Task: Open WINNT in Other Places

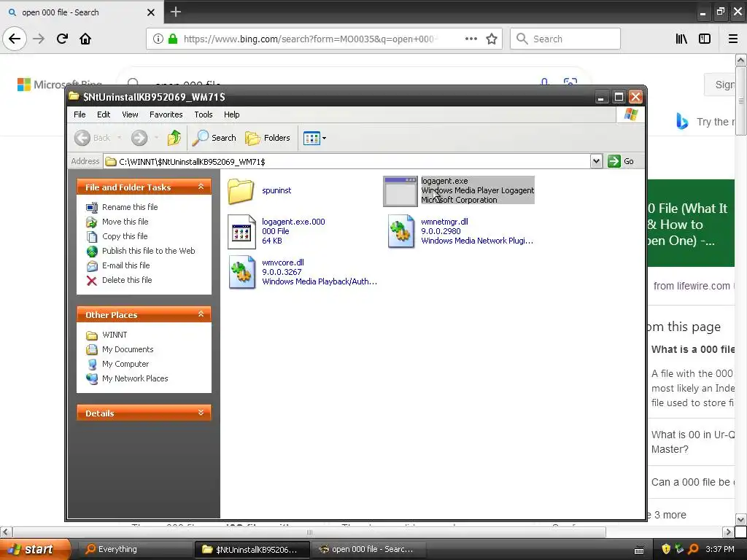Action: pyautogui.click(x=115, y=335)
